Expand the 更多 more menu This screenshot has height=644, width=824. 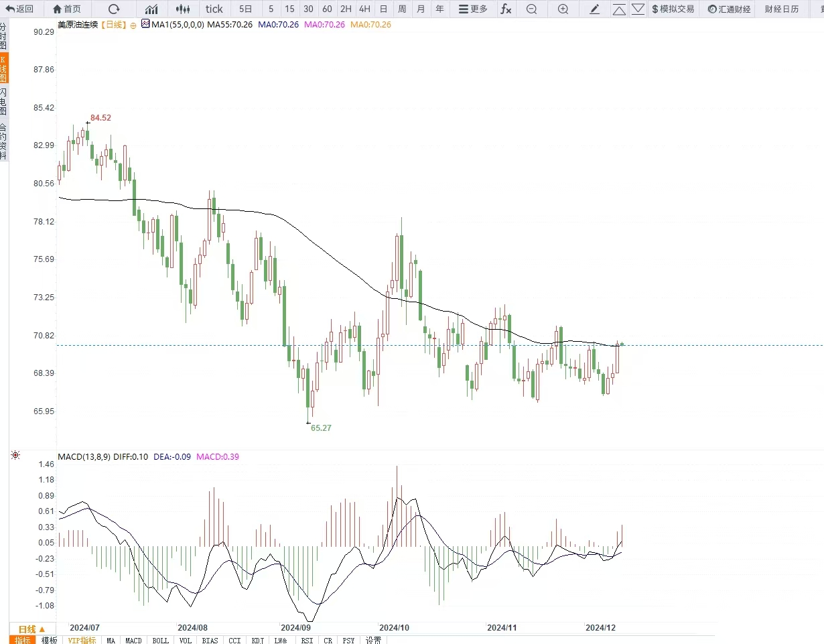(473, 9)
